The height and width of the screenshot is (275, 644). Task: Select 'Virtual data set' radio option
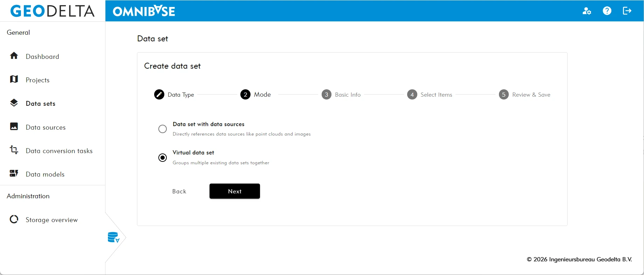[x=163, y=158]
